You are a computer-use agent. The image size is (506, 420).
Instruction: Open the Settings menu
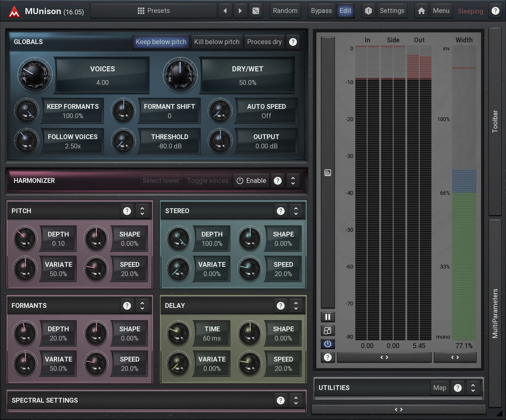click(392, 11)
